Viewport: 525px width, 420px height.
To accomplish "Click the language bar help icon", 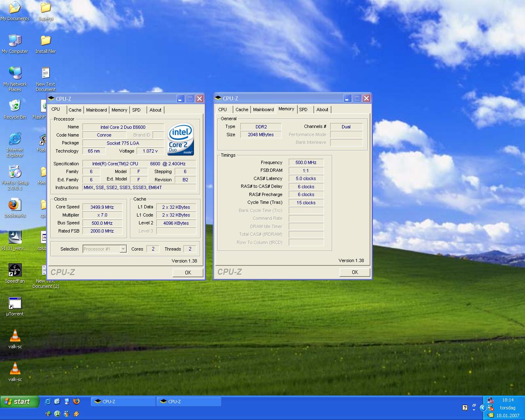I will [465, 408].
